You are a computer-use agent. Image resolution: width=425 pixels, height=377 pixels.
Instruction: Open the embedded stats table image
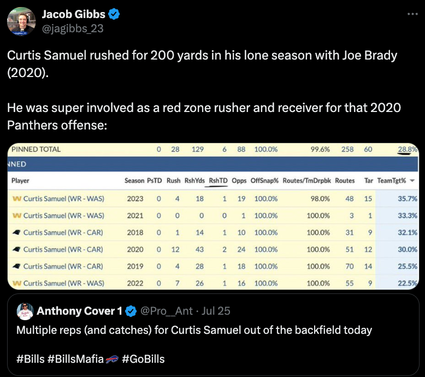[x=213, y=216]
